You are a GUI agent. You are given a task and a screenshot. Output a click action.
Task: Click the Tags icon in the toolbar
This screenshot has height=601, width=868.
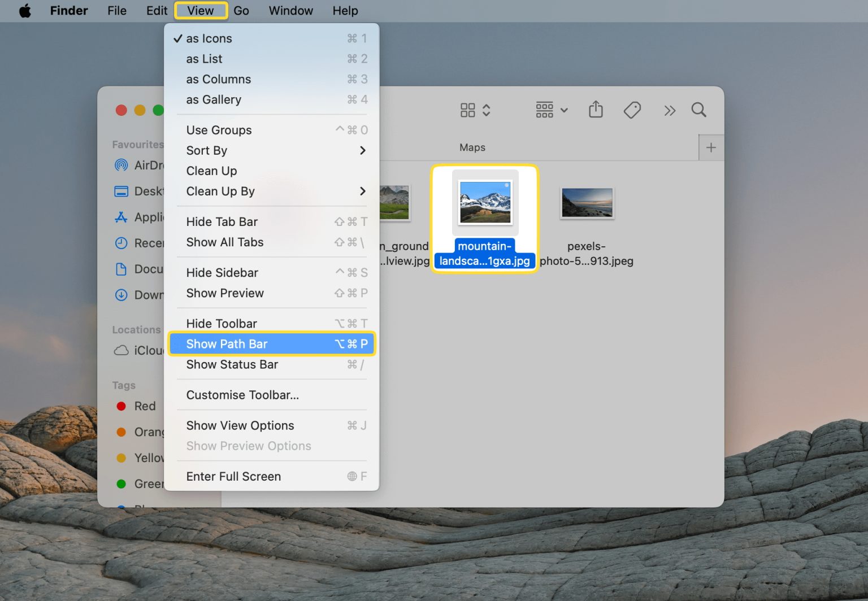point(632,110)
